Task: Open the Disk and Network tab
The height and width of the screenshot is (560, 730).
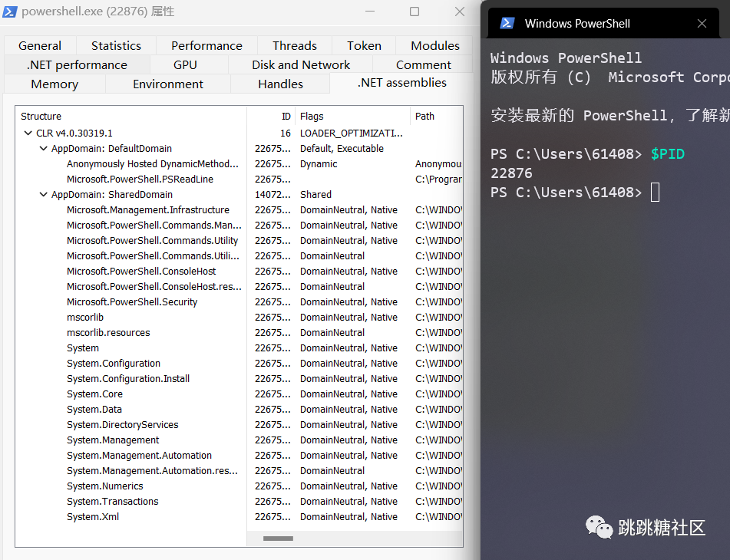Action: tap(301, 64)
